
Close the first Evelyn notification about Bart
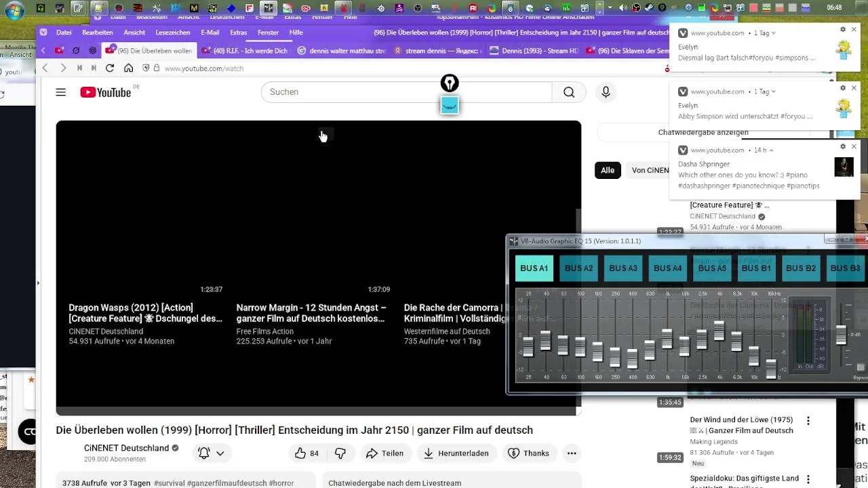pyautogui.click(x=854, y=30)
